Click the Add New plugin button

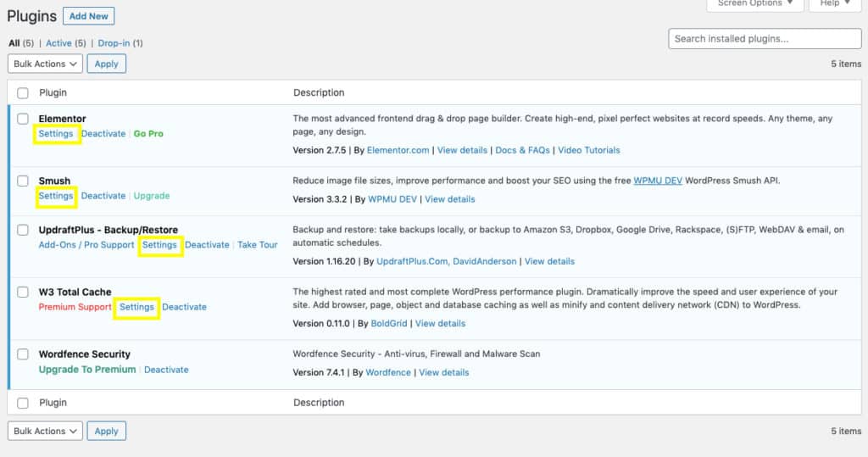(88, 16)
